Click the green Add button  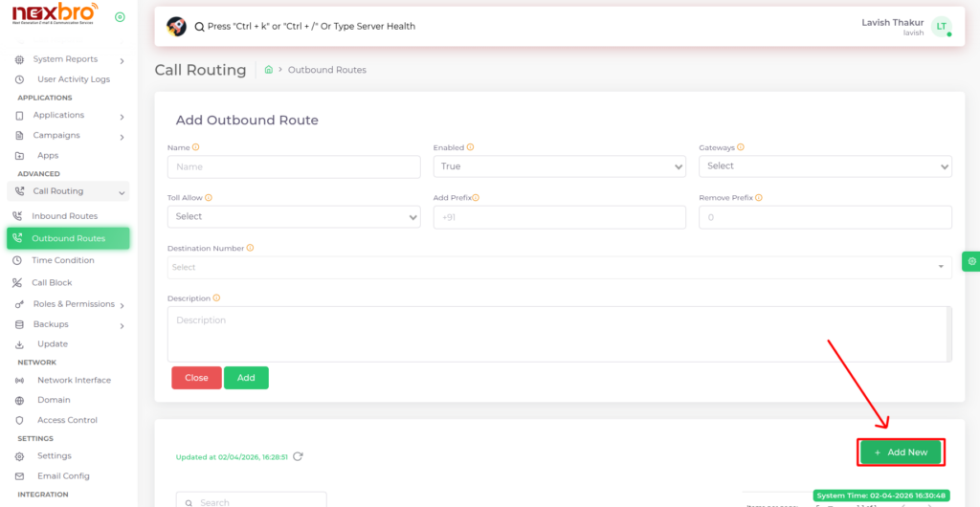point(246,378)
